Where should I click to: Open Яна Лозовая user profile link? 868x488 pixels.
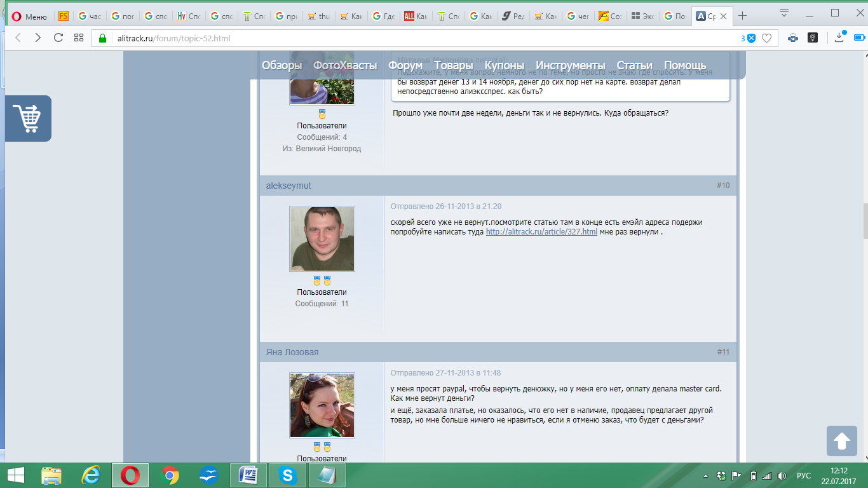pos(292,352)
